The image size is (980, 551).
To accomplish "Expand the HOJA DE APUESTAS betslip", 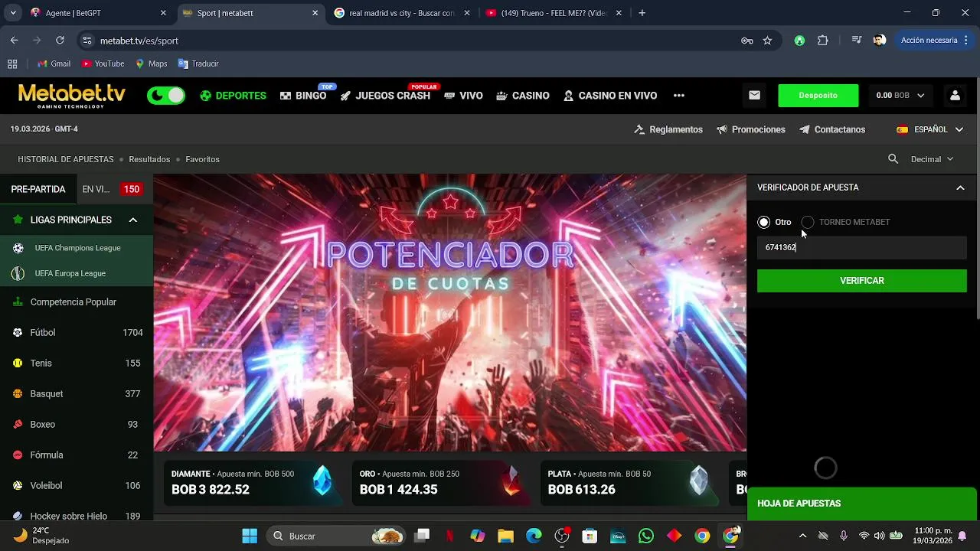I will (862, 504).
